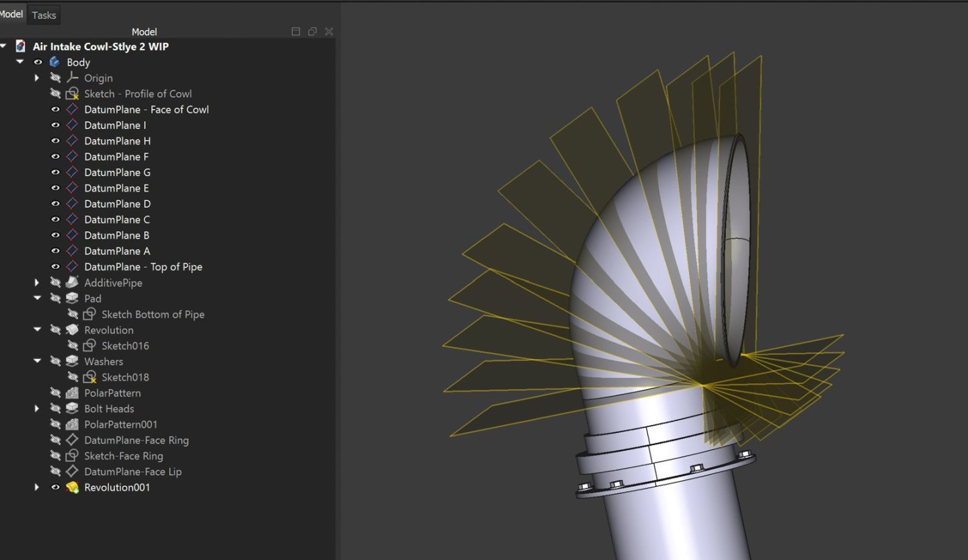Click the Washers feature icon
The width and height of the screenshot is (968, 560).
72,361
